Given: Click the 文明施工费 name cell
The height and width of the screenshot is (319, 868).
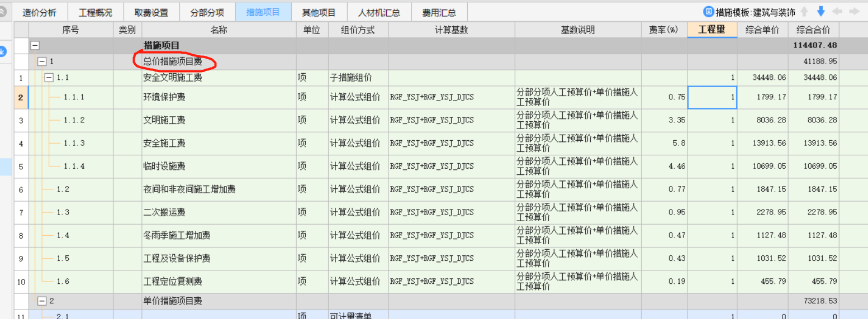Looking at the screenshot, I should pos(219,120).
